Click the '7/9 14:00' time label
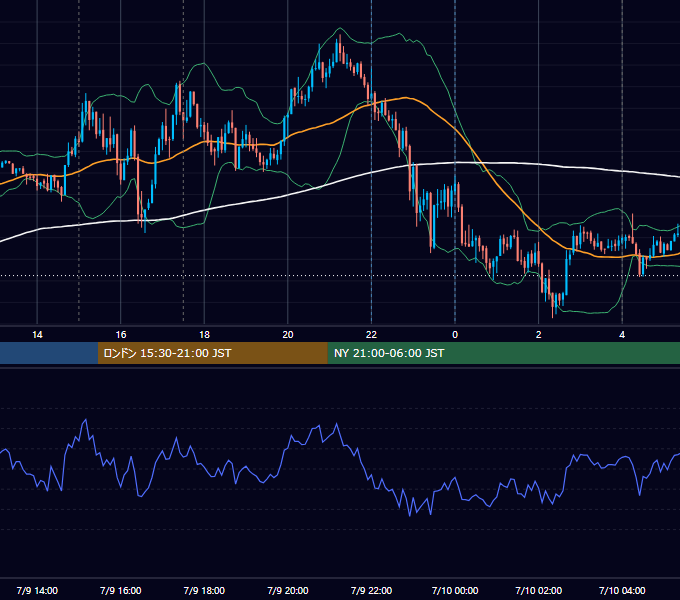Image resolution: width=680 pixels, height=600 pixels. pos(37,590)
